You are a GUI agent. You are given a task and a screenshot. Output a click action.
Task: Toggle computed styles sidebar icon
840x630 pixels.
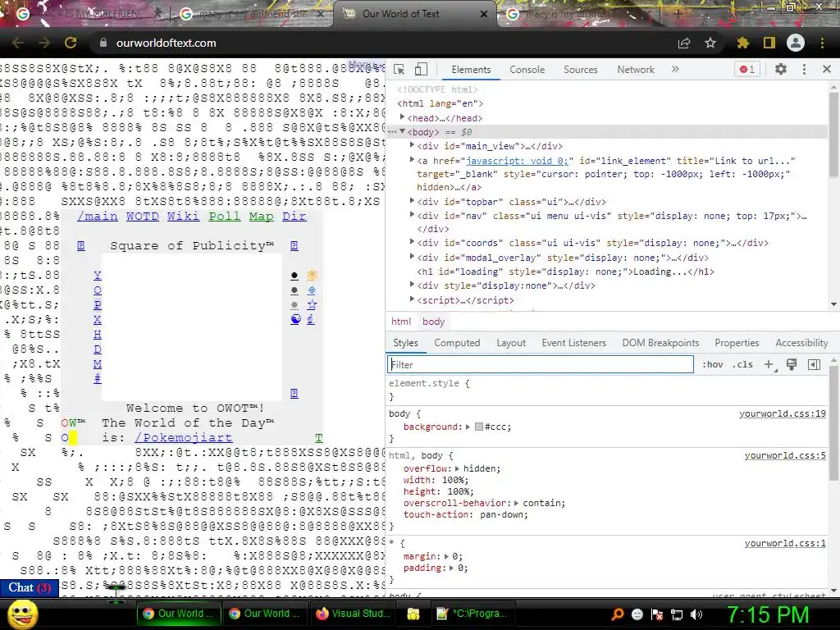pyautogui.click(x=814, y=364)
